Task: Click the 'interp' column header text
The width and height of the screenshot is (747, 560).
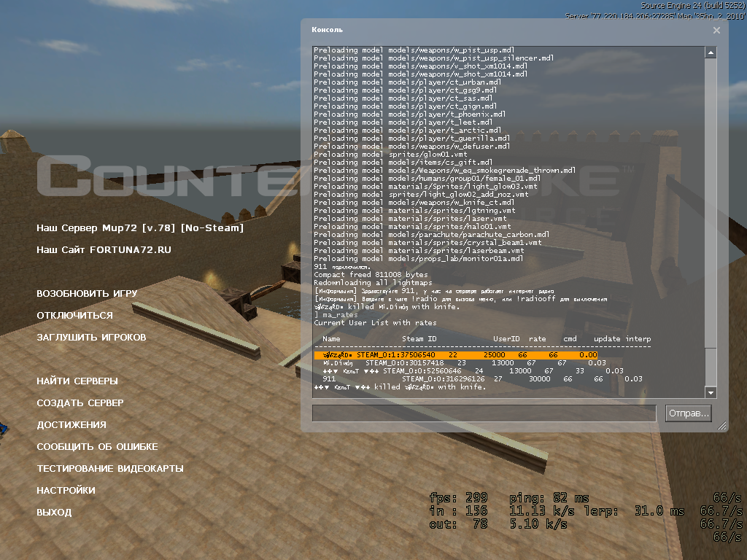Action: point(638,339)
